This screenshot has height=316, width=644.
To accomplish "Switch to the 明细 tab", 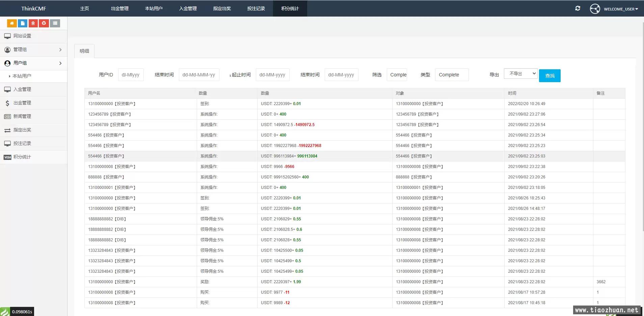I will (x=84, y=51).
